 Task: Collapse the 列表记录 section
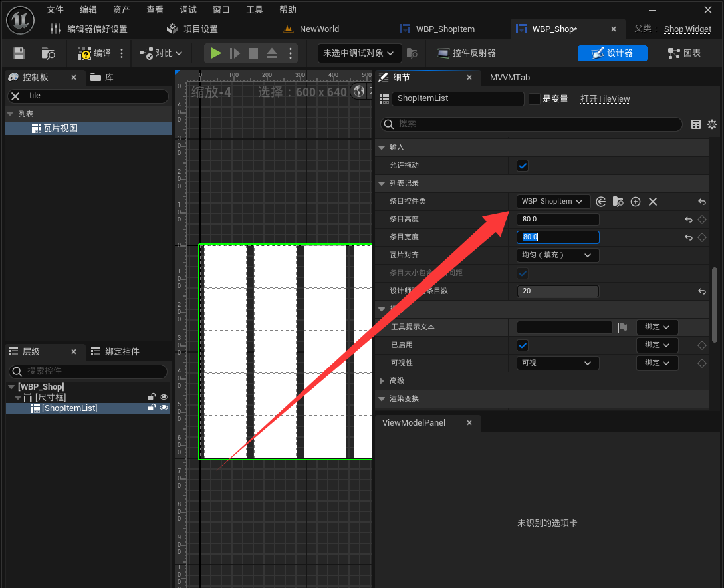(382, 184)
